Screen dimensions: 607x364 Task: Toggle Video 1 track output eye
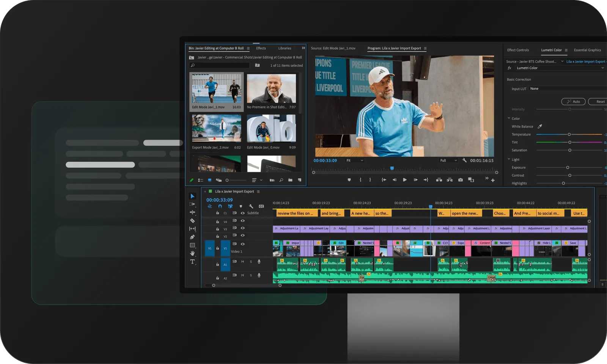[243, 244]
